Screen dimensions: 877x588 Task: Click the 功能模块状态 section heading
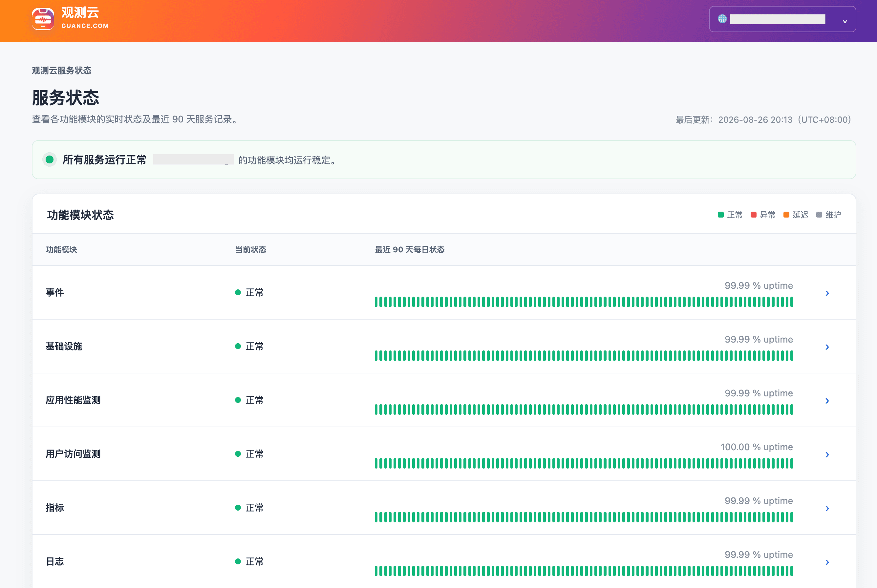[x=80, y=215]
